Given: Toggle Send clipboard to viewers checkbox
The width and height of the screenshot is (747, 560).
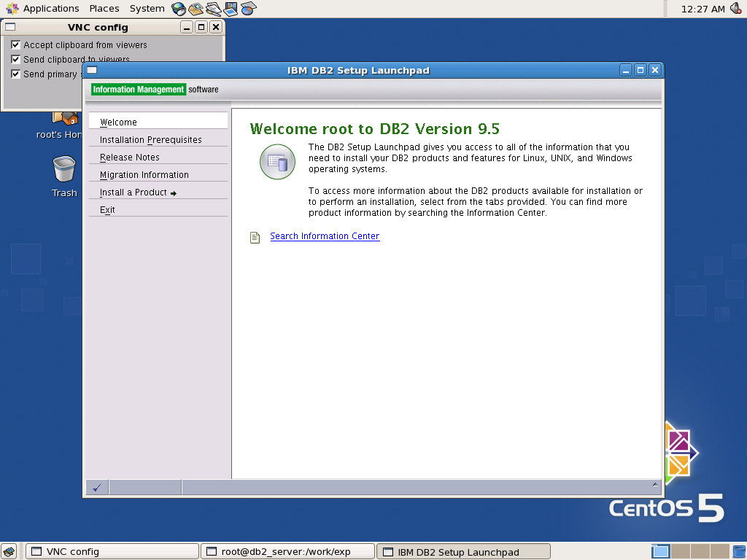Looking at the screenshot, I should (16, 60).
